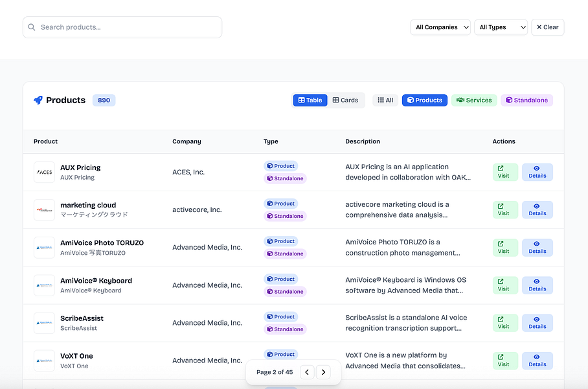
Task: Toggle the Standalone filter chip
Action: pos(526,100)
